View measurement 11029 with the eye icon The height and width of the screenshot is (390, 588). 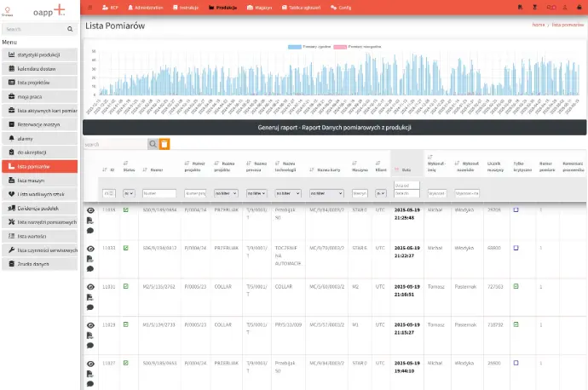[x=90, y=325]
